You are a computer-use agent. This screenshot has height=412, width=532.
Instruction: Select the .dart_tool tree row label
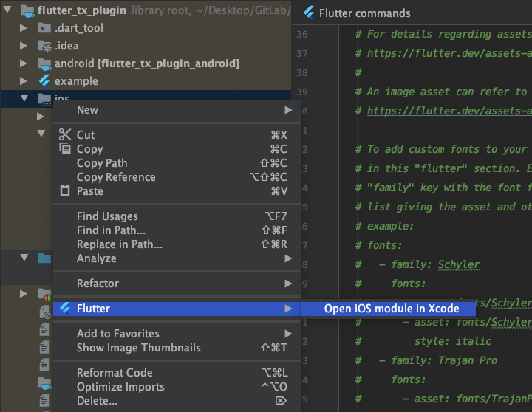79,28
